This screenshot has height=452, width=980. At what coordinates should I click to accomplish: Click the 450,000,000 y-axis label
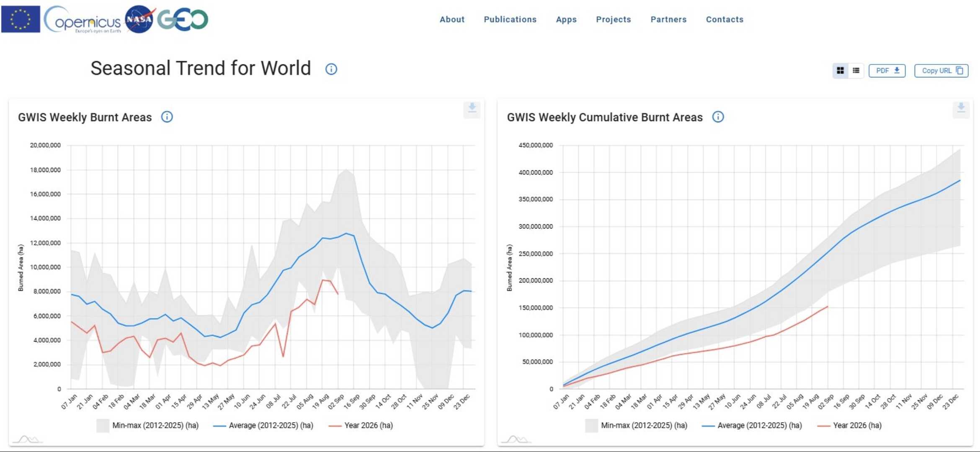pos(536,145)
